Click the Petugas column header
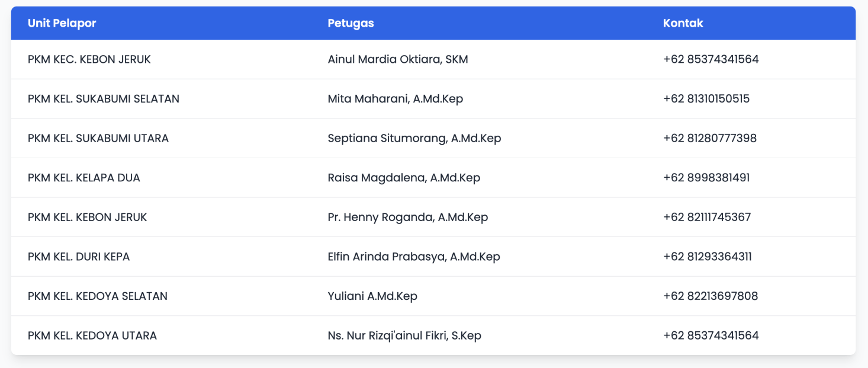Viewport: 868px width, 368px height. 351,23
